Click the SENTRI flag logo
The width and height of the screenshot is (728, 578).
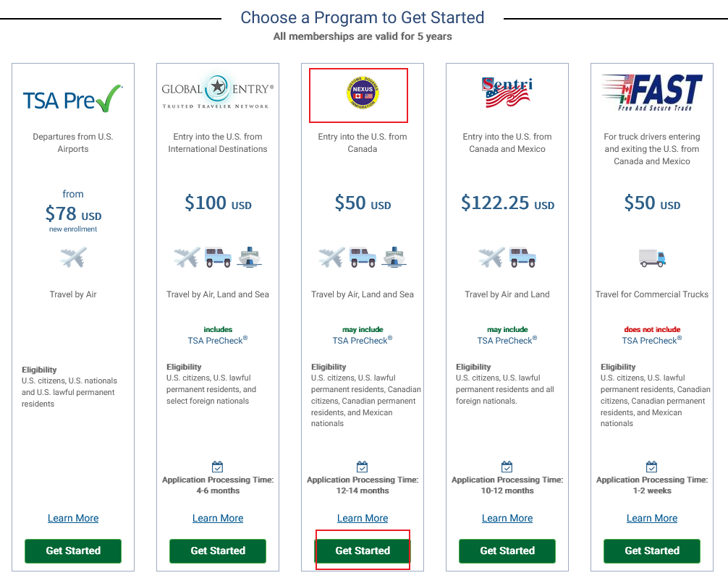[507, 93]
